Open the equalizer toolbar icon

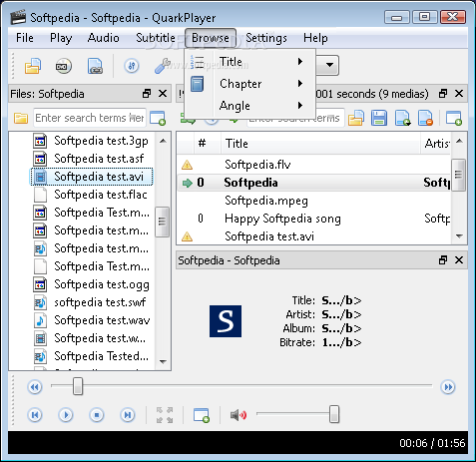pos(132,66)
